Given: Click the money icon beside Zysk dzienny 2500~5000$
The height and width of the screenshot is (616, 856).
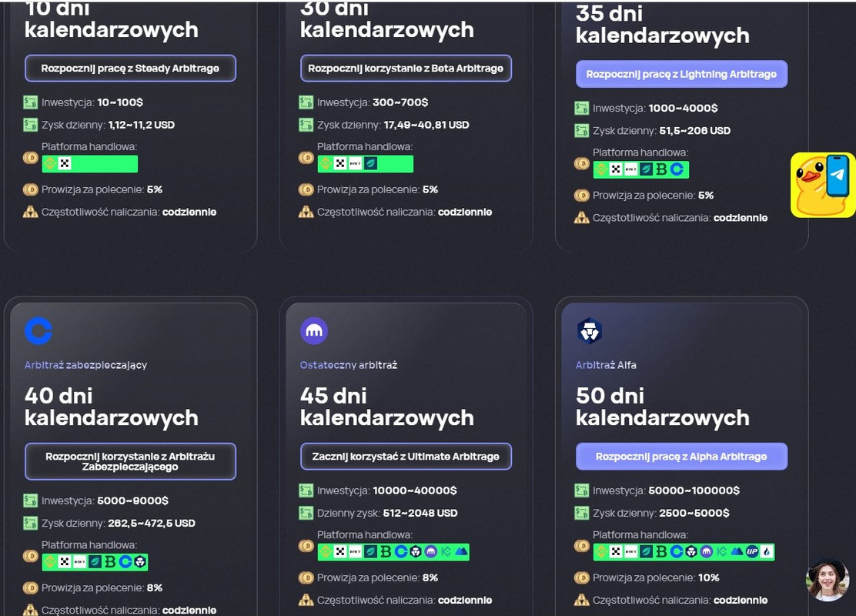Looking at the screenshot, I should pyautogui.click(x=582, y=513).
